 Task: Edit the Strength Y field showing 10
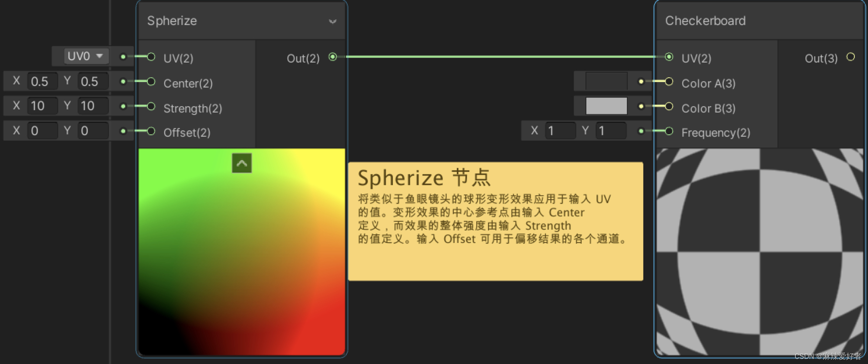[x=93, y=106]
